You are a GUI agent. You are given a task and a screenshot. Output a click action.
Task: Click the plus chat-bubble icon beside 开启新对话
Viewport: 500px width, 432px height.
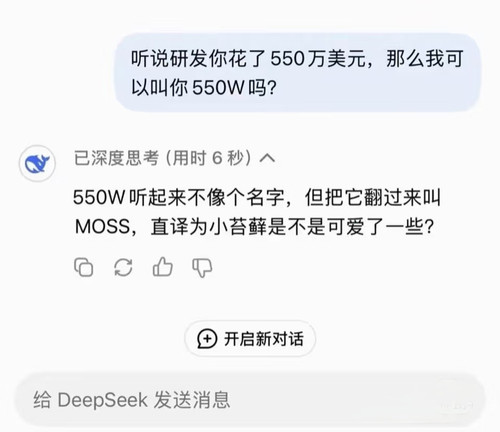(207, 339)
